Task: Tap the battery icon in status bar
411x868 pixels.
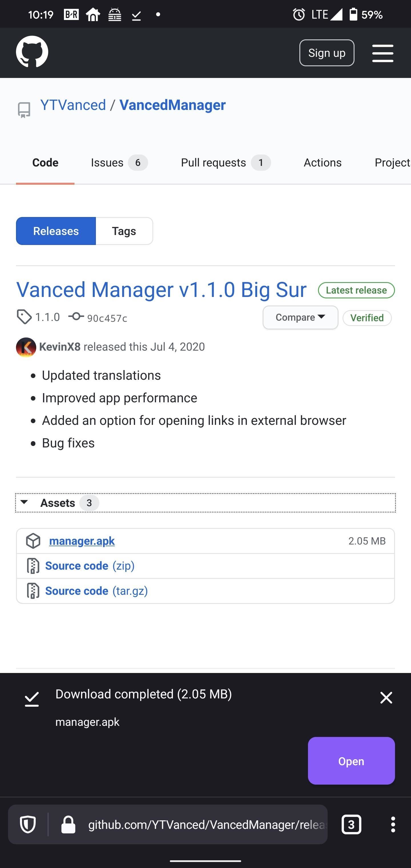Action: click(x=353, y=15)
